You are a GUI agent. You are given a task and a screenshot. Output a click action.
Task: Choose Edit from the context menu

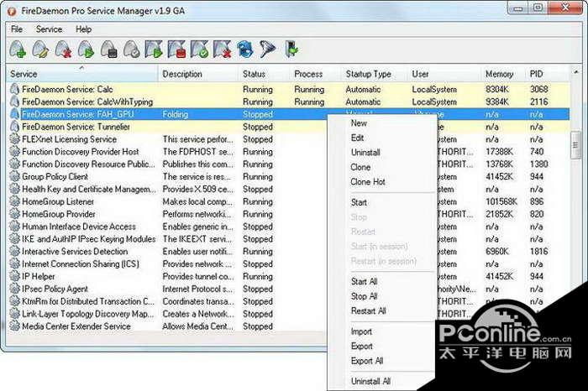pos(357,138)
